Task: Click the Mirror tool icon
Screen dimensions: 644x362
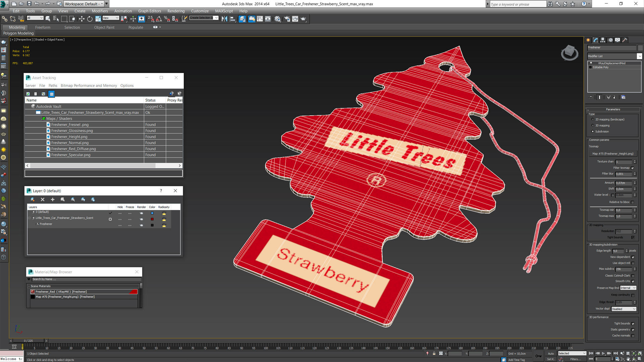Action: pyautogui.click(x=224, y=19)
